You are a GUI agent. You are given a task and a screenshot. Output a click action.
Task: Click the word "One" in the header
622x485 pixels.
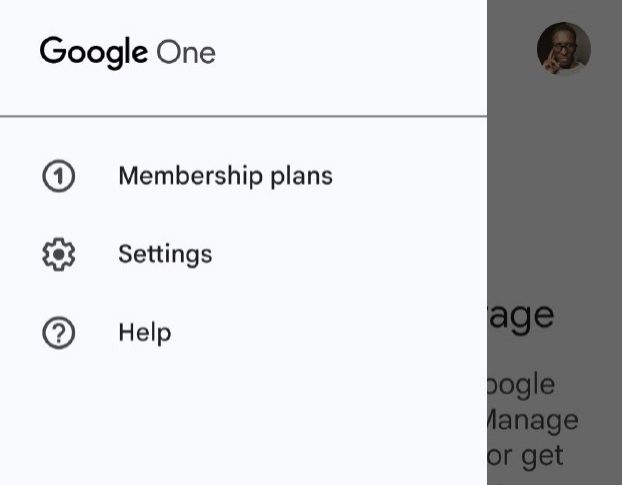(186, 52)
